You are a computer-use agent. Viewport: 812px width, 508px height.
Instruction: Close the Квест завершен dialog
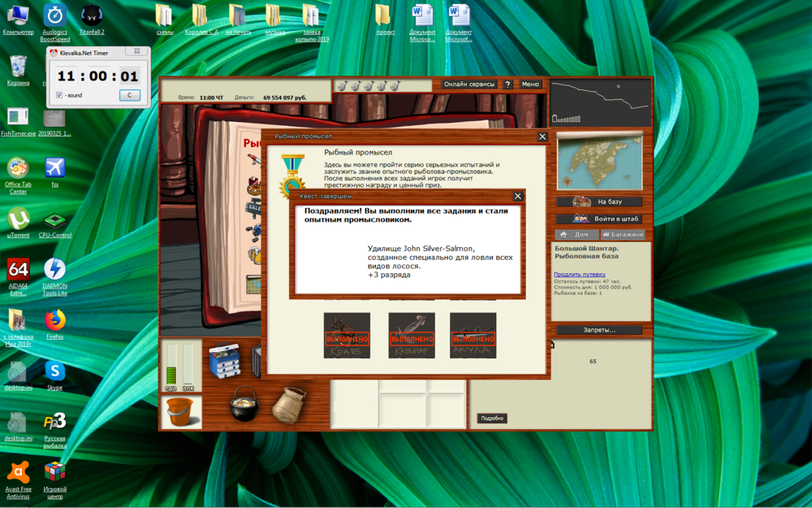pyautogui.click(x=518, y=196)
